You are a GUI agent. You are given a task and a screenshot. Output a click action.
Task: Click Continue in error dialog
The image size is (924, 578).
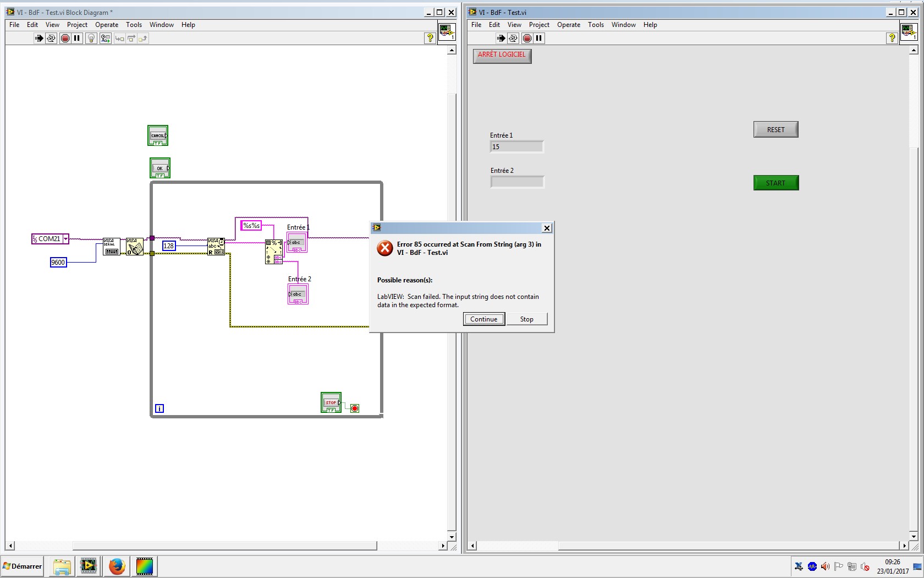coord(484,319)
